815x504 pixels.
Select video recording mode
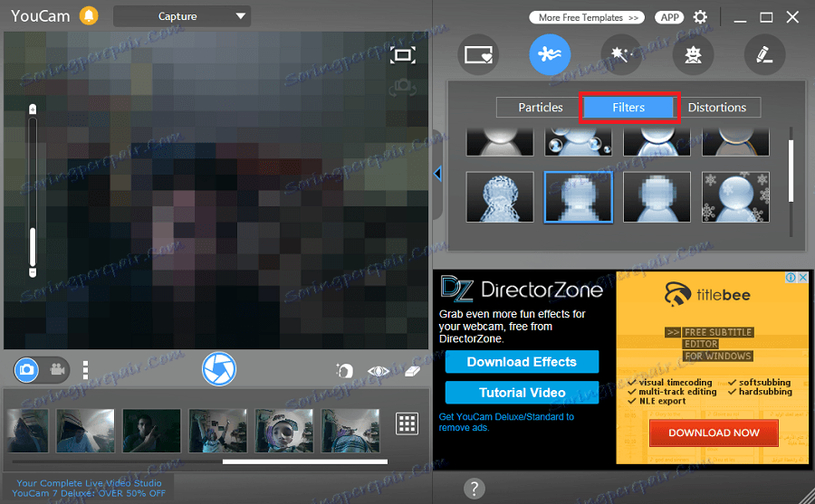click(x=57, y=370)
